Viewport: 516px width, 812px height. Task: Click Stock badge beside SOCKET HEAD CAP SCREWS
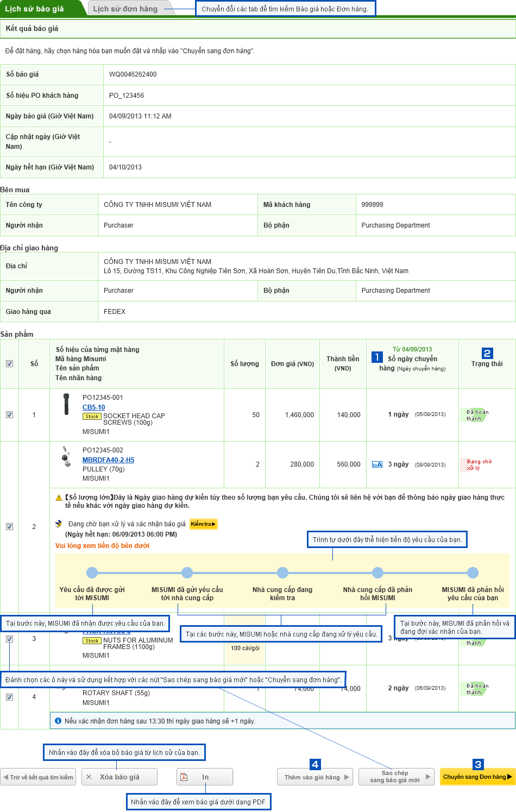tap(92, 417)
